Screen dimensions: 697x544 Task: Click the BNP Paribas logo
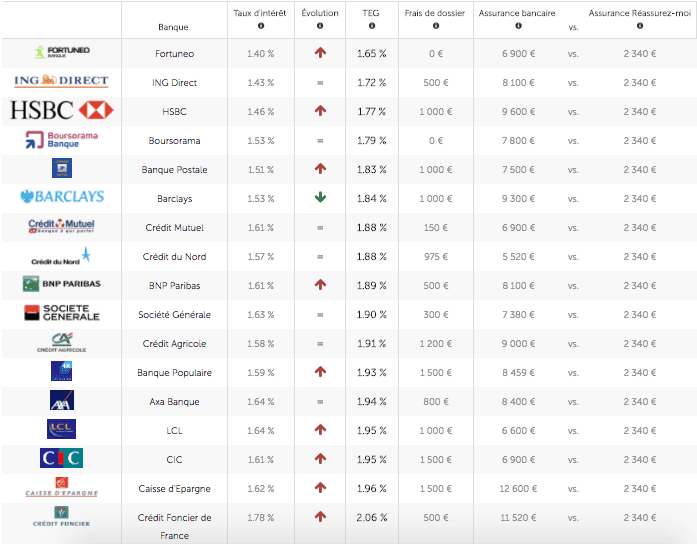[x=62, y=284]
